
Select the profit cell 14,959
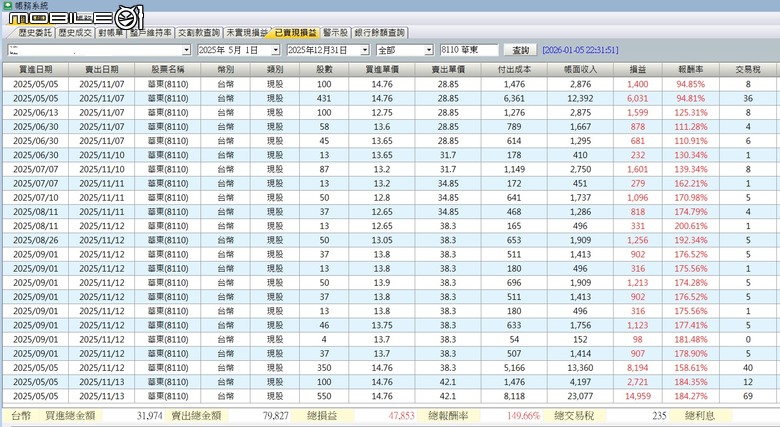(638, 396)
